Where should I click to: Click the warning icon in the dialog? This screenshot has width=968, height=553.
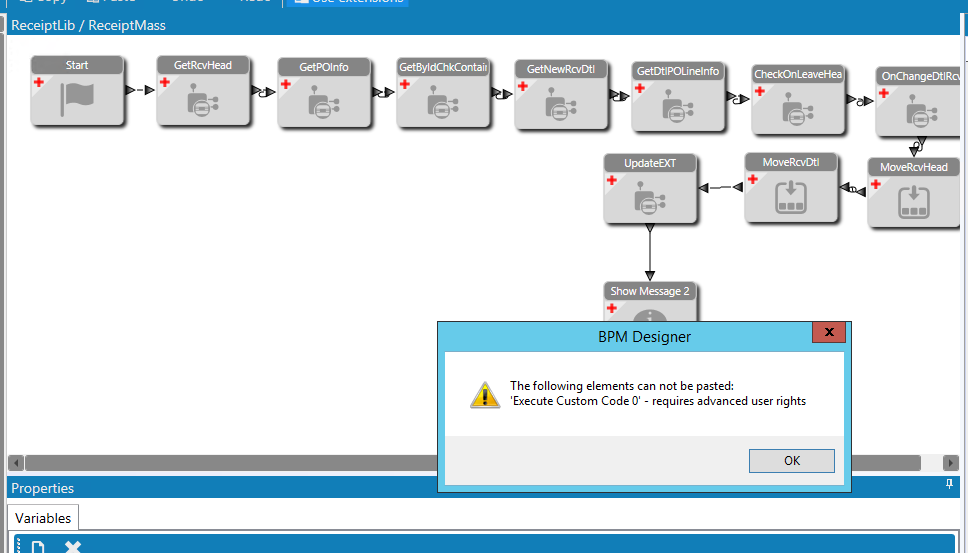tap(485, 394)
